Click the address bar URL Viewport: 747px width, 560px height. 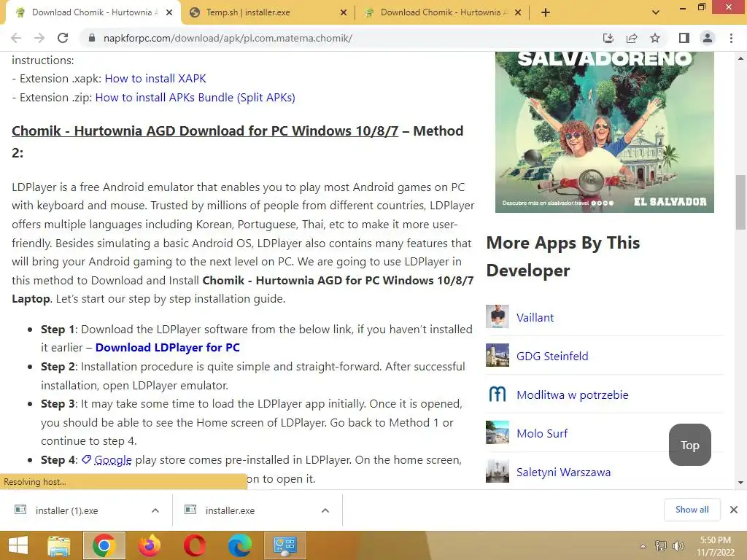coord(228,38)
